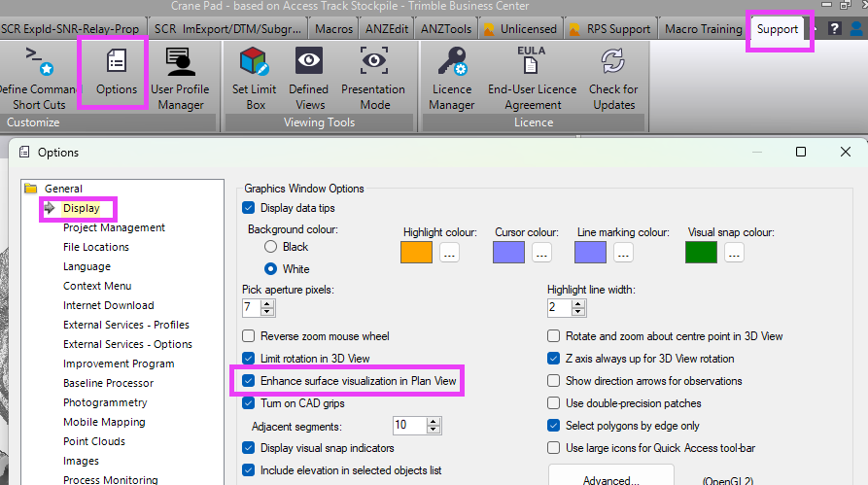Viewport: 868px width, 485px height.
Task: Enable large icons for Quick Access tool-bar
Action: 554,447
